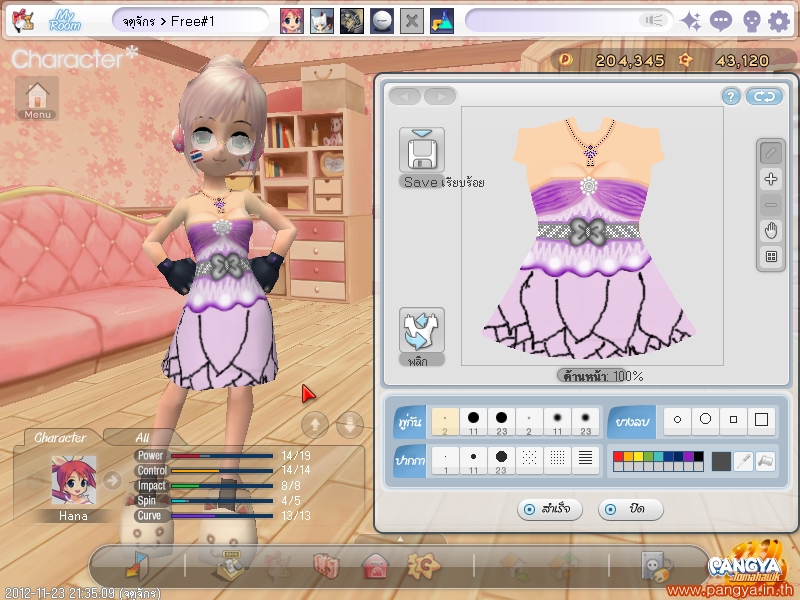This screenshot has width=800, height=600.
Task: Click the sparkle star icon in top bar
Action: [691, 21]
